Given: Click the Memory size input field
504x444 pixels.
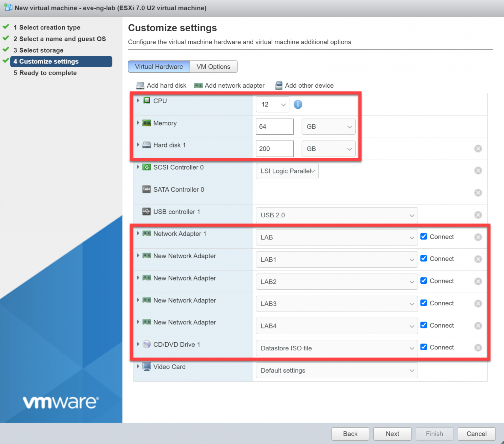Looking at the screenshot, I should [275, 127].
